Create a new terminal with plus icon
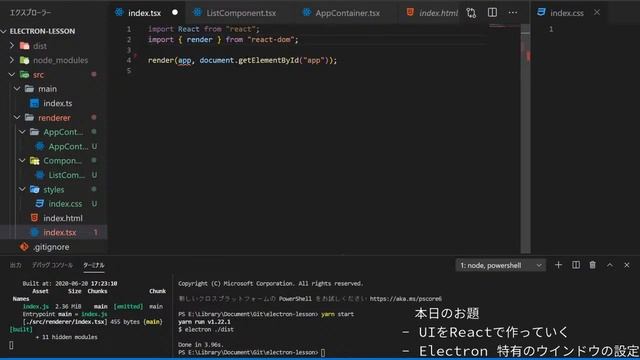 tap(558, 265)
